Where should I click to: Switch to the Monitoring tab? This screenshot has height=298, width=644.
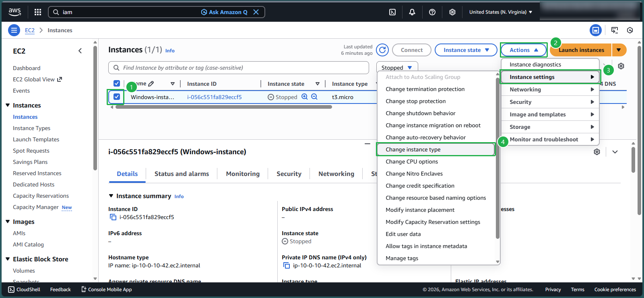[243, 174]
